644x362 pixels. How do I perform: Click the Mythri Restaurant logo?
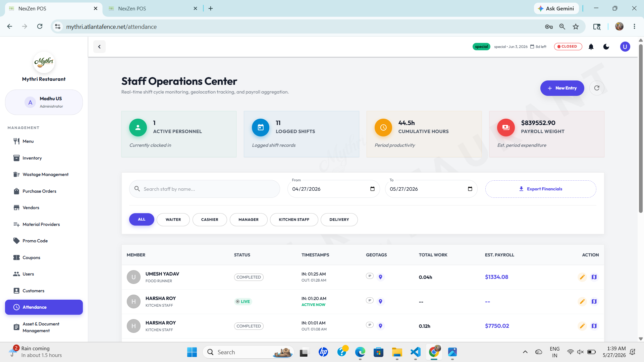click(44, 62)
